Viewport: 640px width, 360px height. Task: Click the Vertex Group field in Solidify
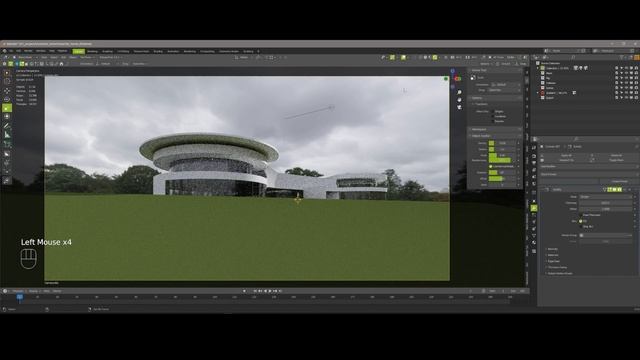(x=606, y=236)
